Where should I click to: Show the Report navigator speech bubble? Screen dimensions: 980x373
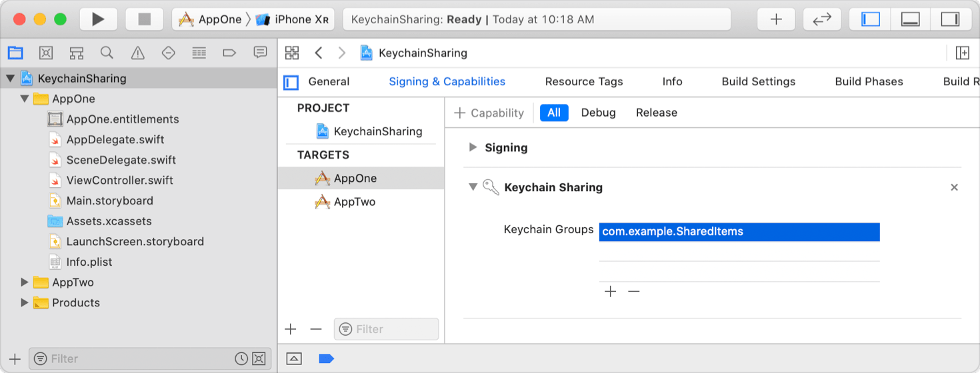260,53
